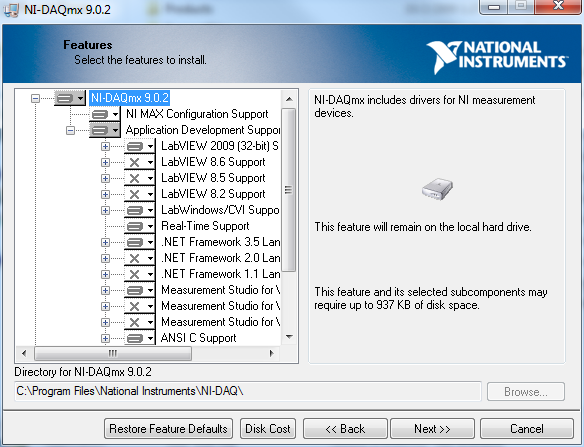This screenshot has width=584, height=447.
Task: Expand the .NET Framework 1.1 node
Action: pos(105,275)
